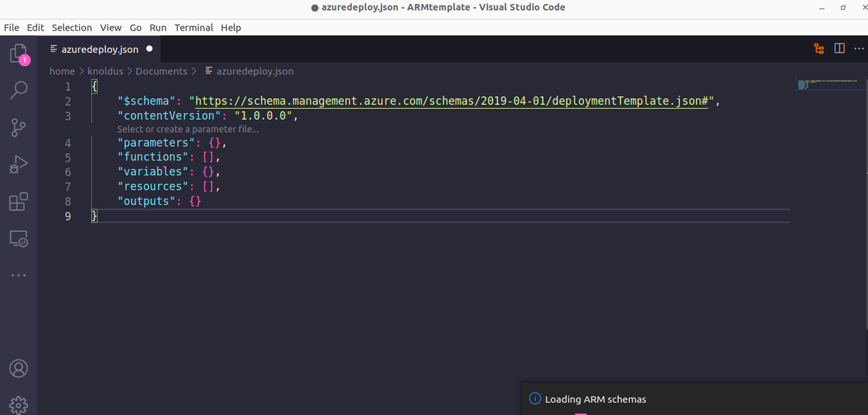Open the Manage gear icon
This screenshot has width=868, height=415.
(x=18, y=405)
